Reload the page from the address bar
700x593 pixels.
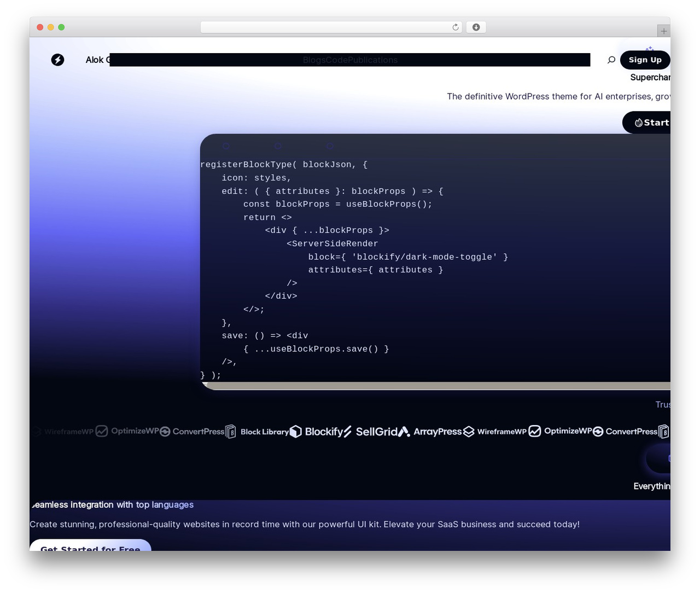point(456,27)
